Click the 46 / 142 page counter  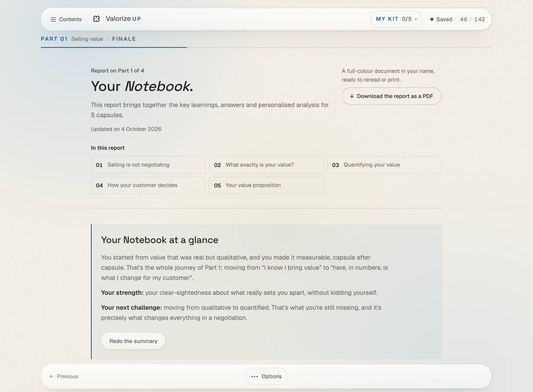point(473,19)
